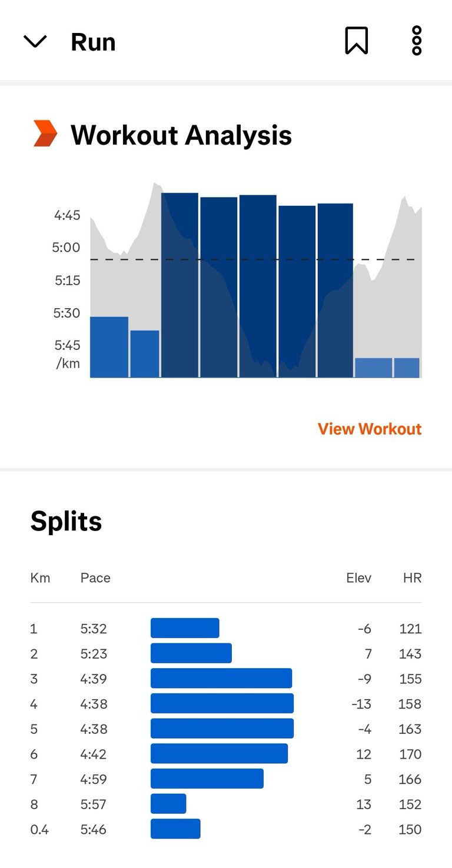Select the Km 1 split row at 5:32
This screenshot has height=868, width=452.
[x=226, y=628]
